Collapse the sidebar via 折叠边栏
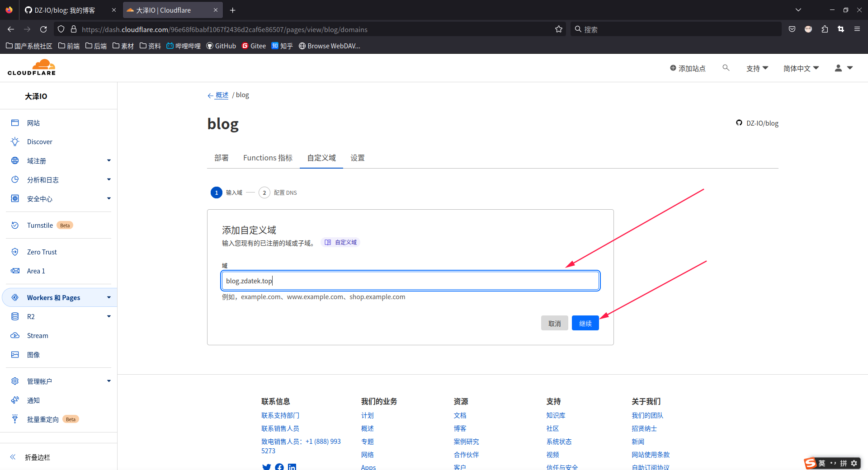The height and width of the screenshot is (470, 868). 37,457
